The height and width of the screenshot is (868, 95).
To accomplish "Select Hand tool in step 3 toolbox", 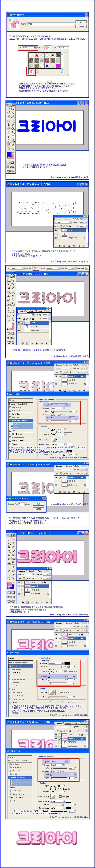I will [x=8, y=319].
